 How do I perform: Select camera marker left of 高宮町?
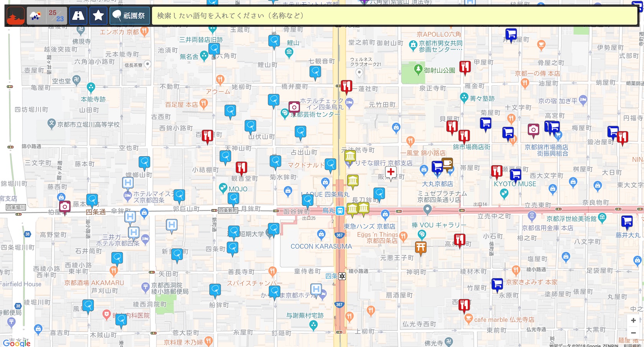point(533,130)
